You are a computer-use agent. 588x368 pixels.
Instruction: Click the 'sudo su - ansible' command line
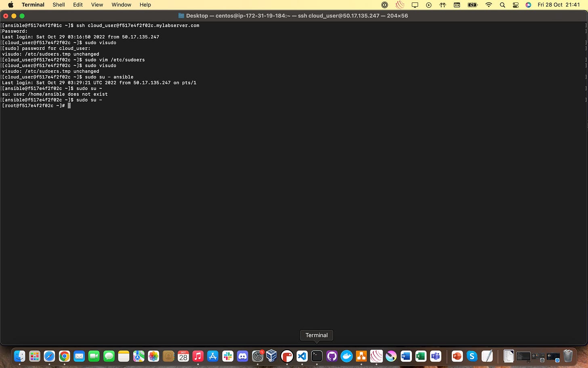tap(67, 77)
